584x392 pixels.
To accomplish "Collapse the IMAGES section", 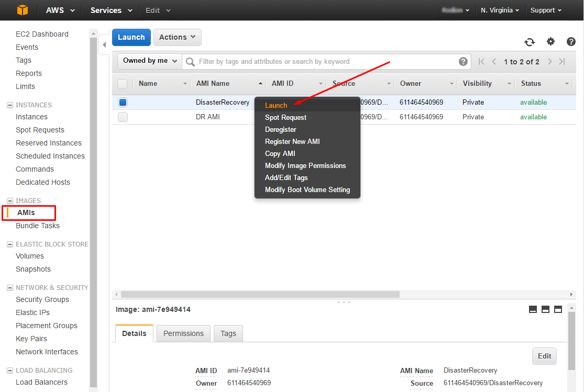I will tap(10, 200).
